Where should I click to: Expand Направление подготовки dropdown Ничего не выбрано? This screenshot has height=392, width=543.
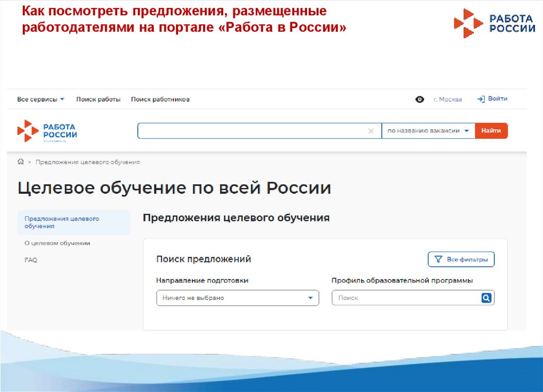click(x=238, y=298)
